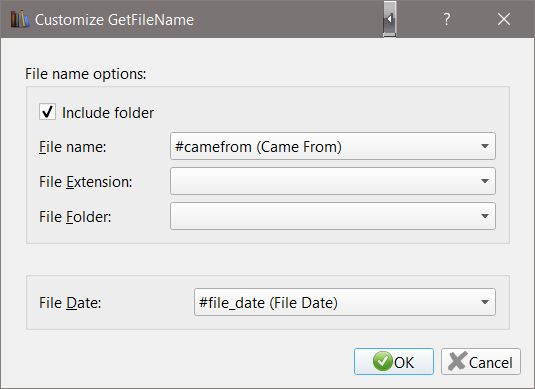The image size is (535, 389).
Task: Close the Customize GetFileName dialog
Action: click(x=504, y=19)
